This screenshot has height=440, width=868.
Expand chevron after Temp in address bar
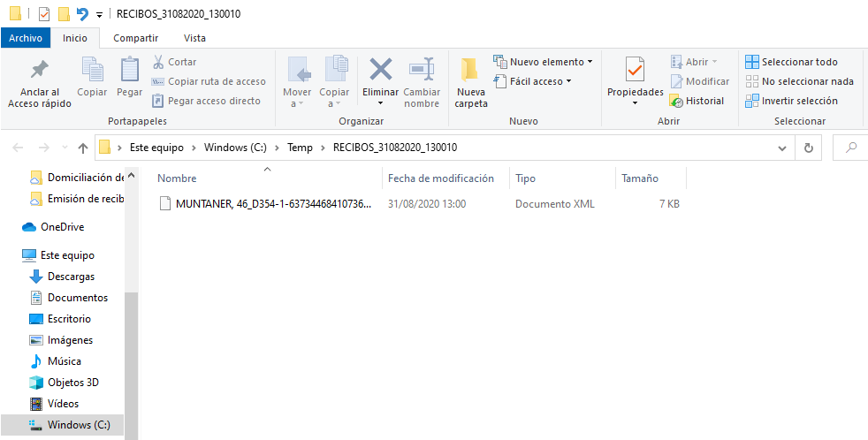[x=323, y=148]
